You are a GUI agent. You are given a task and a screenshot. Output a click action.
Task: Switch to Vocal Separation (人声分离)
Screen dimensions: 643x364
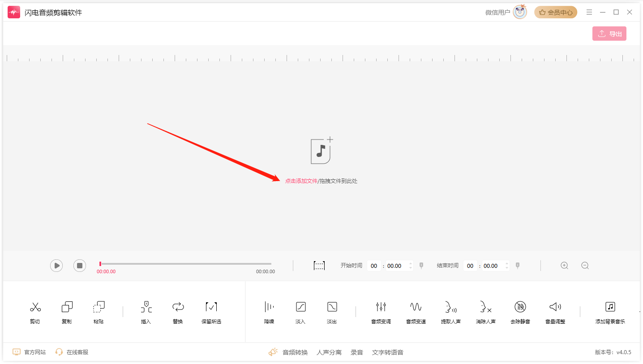click(x=329, y=352)
